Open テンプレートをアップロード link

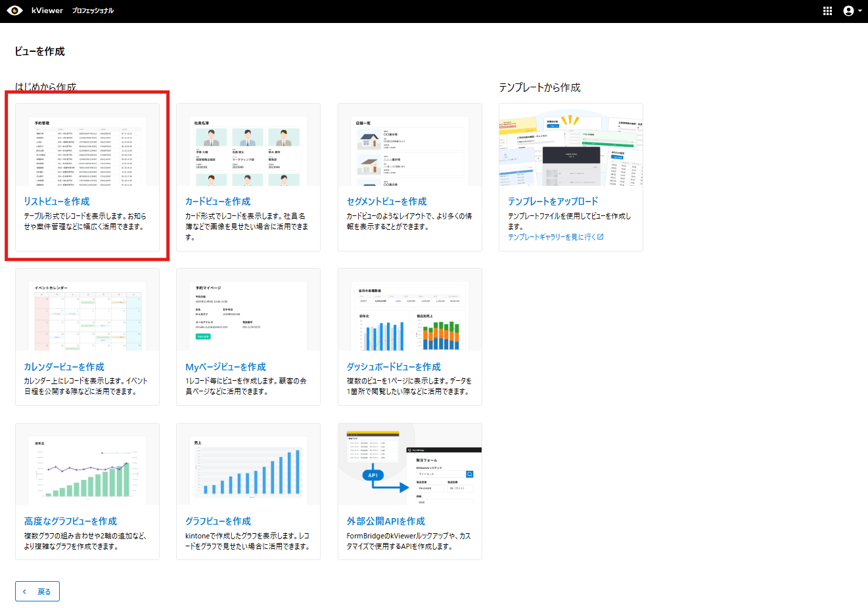click(553, 201)
